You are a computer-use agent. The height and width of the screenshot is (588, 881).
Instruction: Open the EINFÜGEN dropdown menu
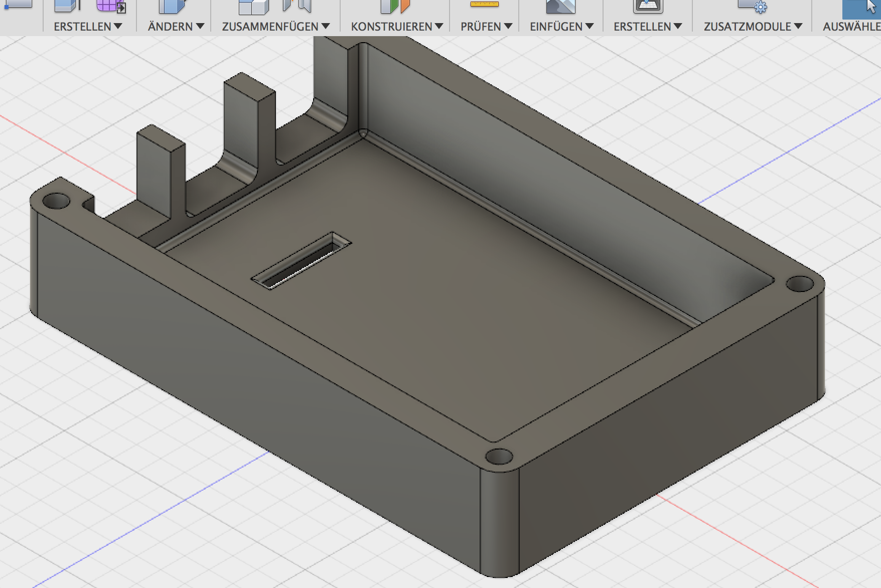[561, 27]
